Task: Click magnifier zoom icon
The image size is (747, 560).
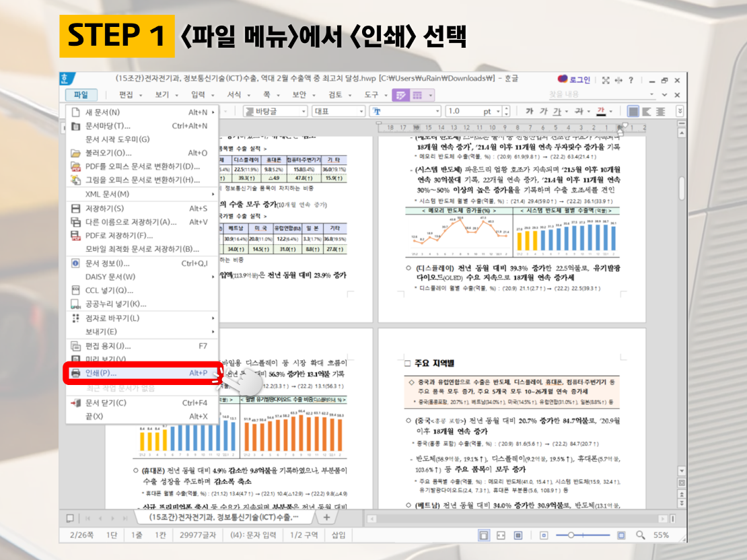Action: [640, 535]
